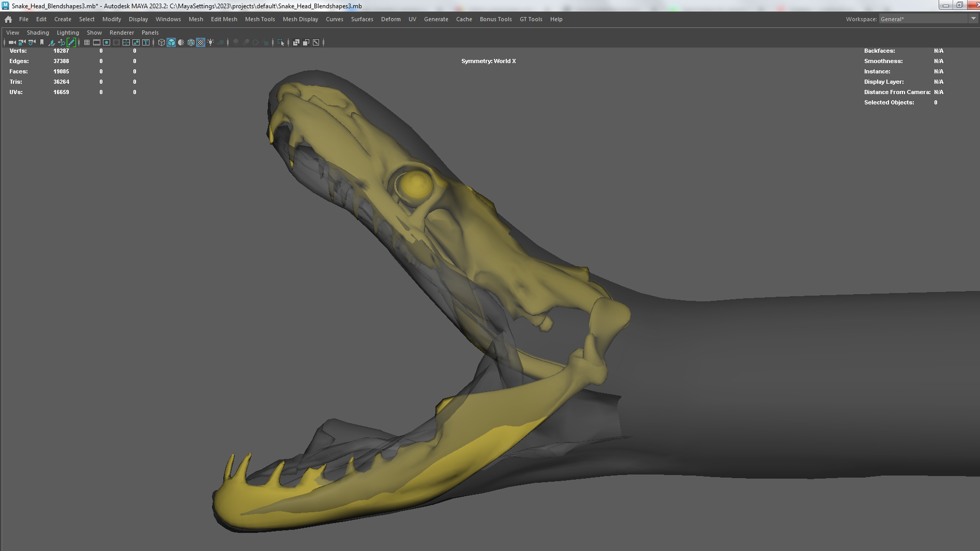Open the Edit menu

41,19
